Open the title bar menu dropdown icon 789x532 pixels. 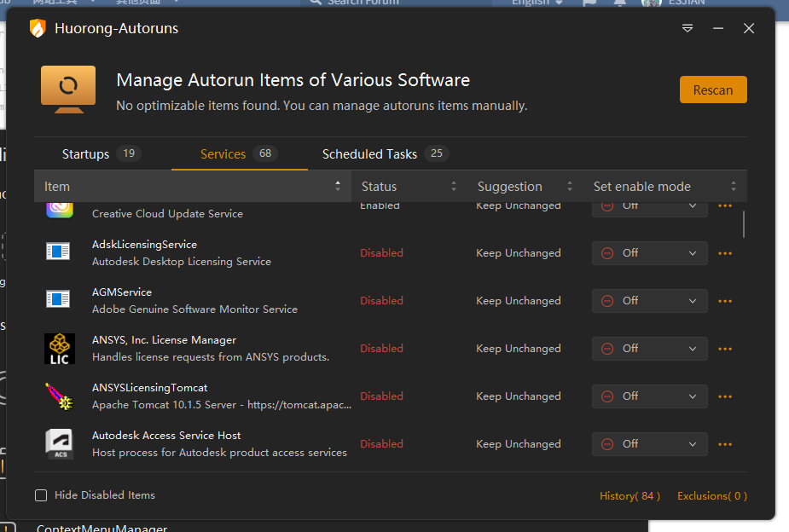pyautogui.click(x=687, y=28)
